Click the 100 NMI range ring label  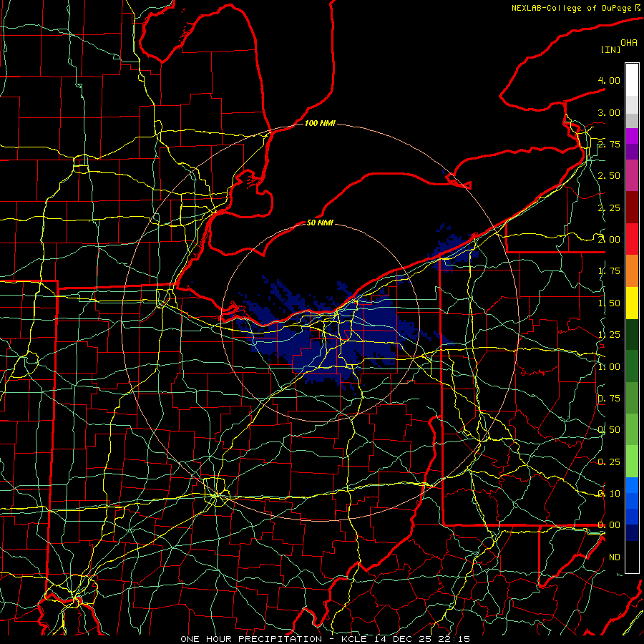pos(320,123)
